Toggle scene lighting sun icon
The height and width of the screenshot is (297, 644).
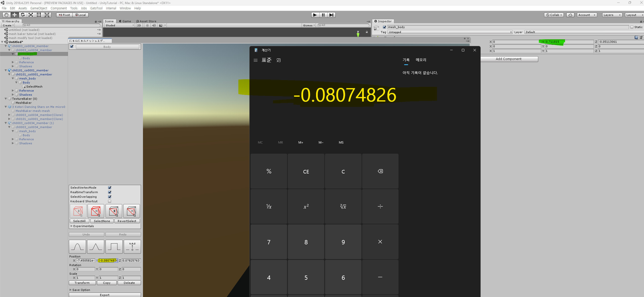click(x=147, y=25)
